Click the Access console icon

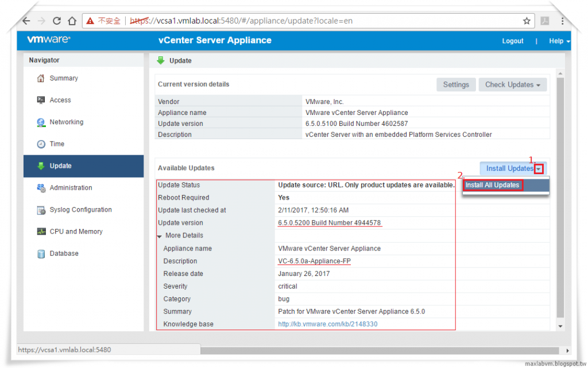41,100
